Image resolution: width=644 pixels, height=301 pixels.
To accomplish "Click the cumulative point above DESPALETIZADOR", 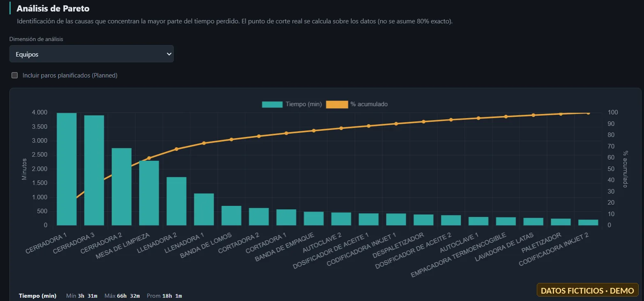I will (x=423, y=121).
